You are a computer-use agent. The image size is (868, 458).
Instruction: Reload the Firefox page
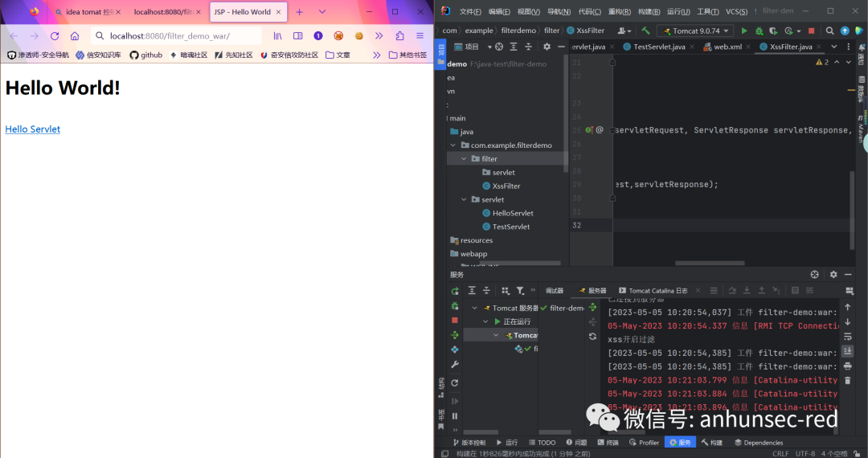click(x=55, y=36)
